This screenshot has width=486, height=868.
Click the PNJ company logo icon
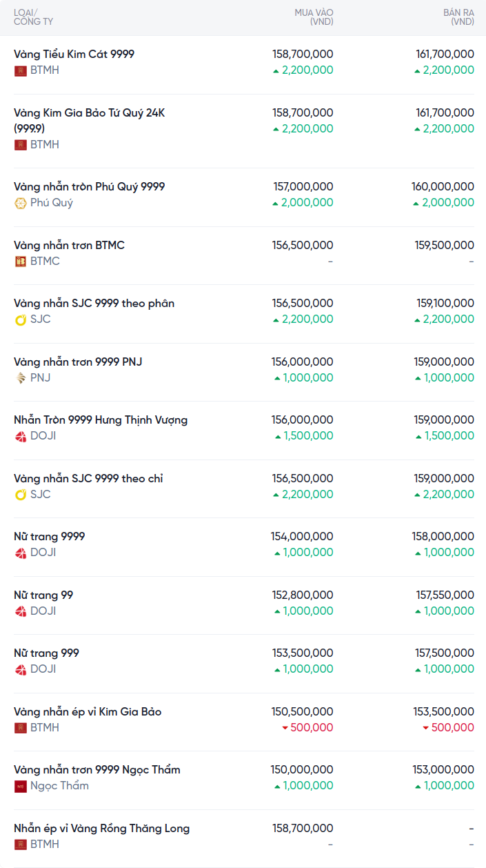point(20,378)
